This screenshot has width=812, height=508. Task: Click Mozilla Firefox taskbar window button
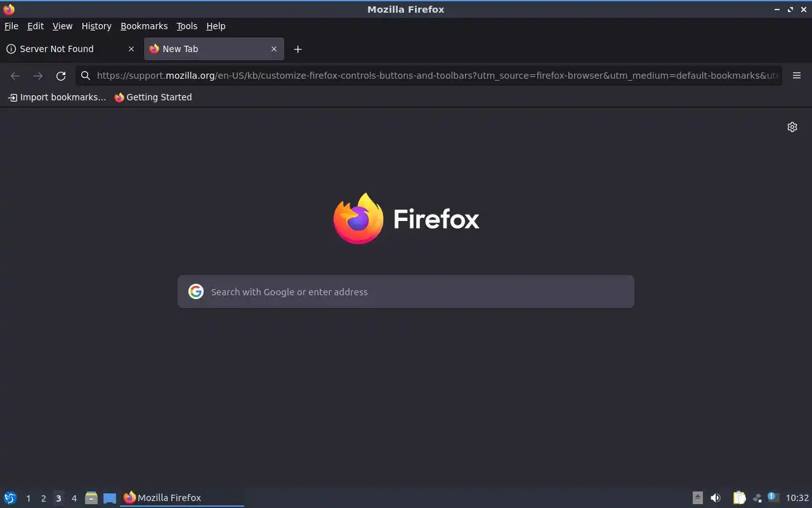coord(182,498)
